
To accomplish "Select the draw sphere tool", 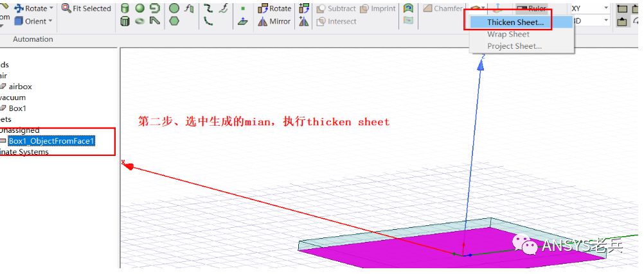I will [x=140, y=8].
